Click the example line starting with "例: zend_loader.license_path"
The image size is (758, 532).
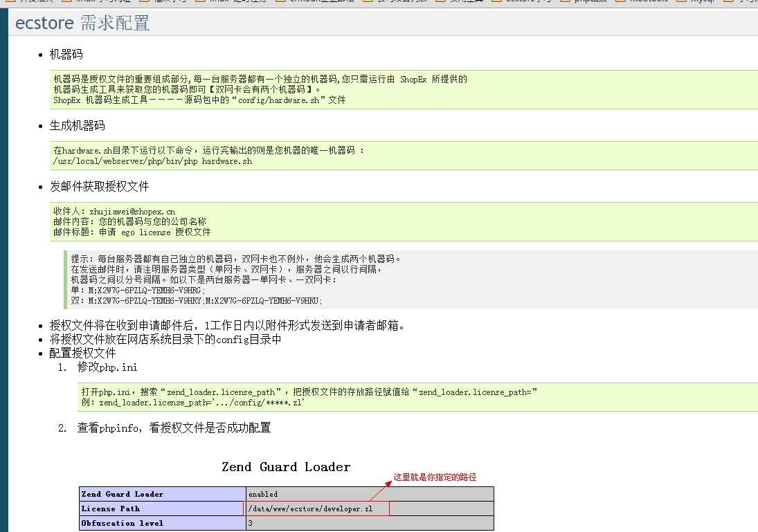click(193, 403)
